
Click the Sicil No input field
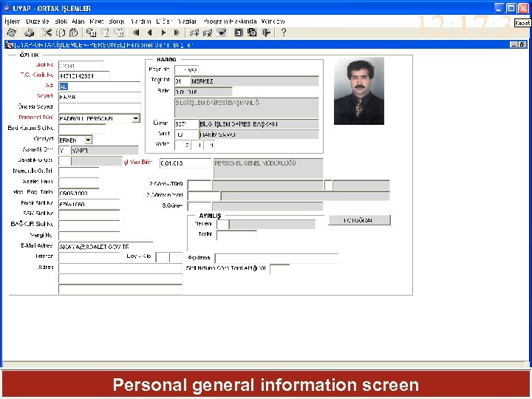pos(81,66)
